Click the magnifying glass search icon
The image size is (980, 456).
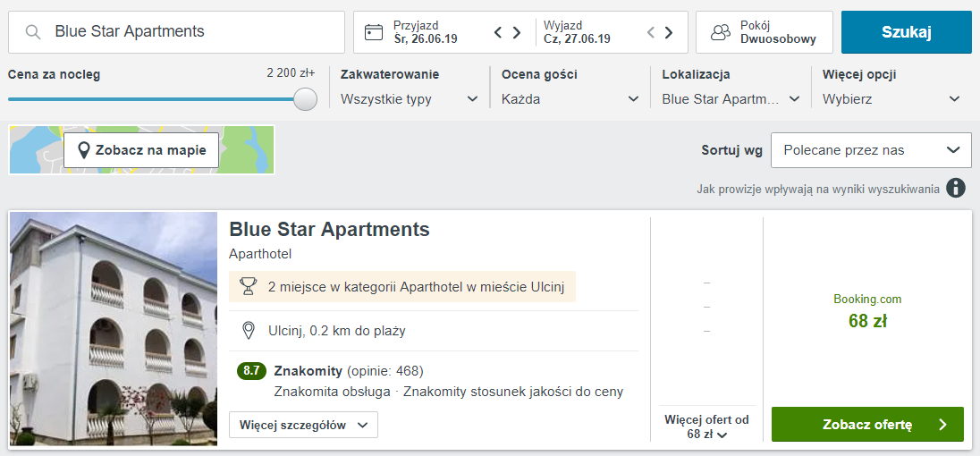coord(33,32)
